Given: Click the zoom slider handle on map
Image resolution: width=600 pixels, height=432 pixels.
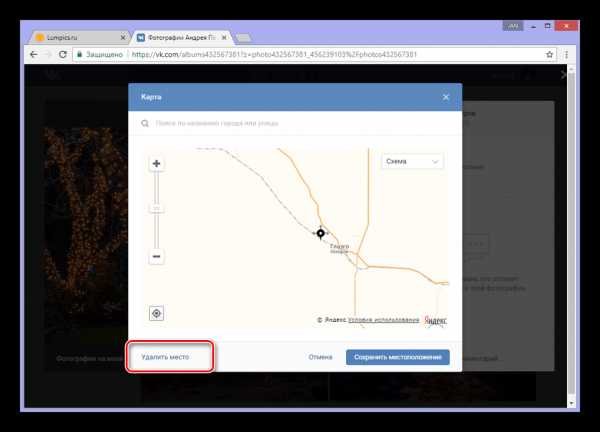Looking at the screenshot, I should pos(156,208).
